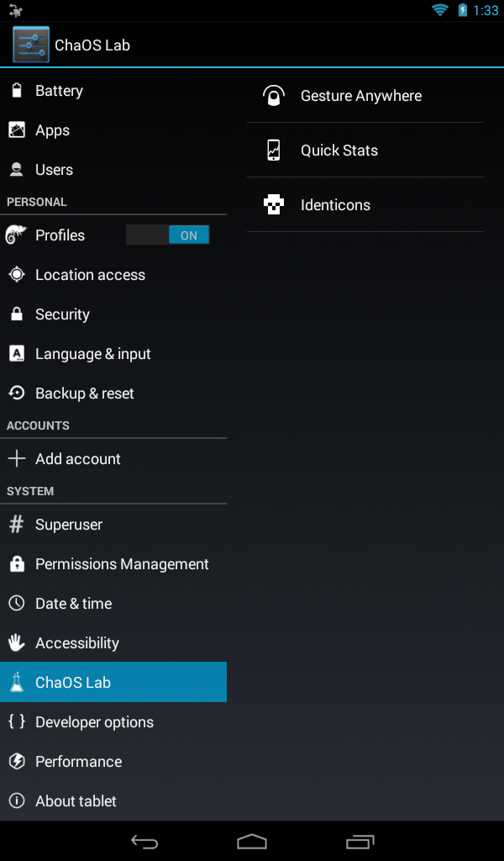Image resolution: width=504 pixels, height=861 pixels.
Task: Tap the Developer options braces icon
Action: coord(17,721)
